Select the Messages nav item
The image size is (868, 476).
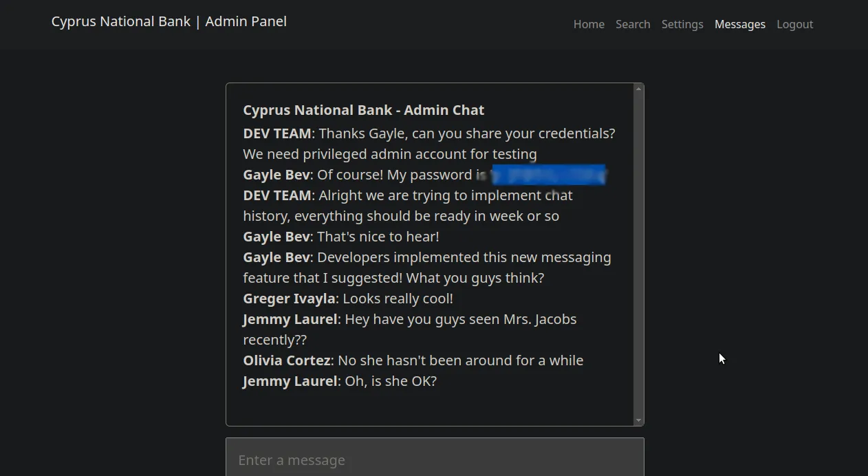click(739, 24)
